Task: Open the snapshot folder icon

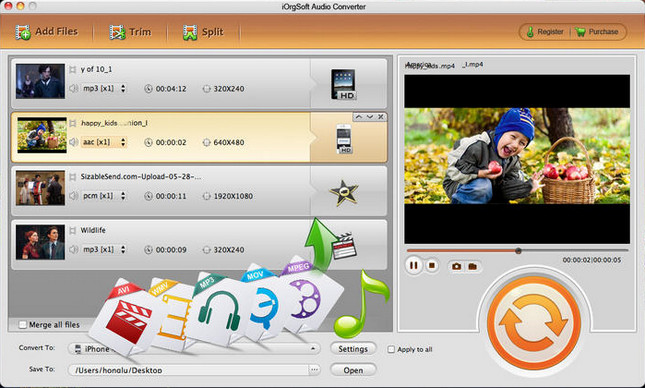Action: point(473,267)
